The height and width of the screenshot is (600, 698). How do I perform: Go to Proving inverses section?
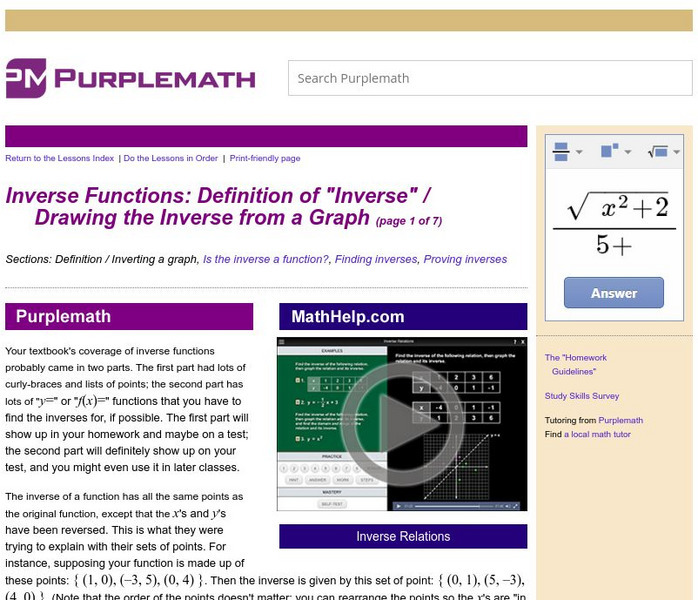465,259
